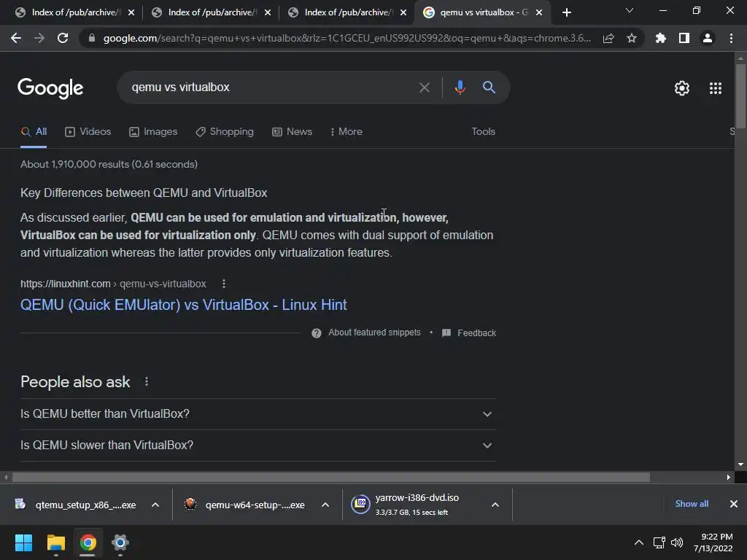Image resolution: width=747 pixels, height=560 pixels.
Task: Click the results count text
Action: coord(109,164)
